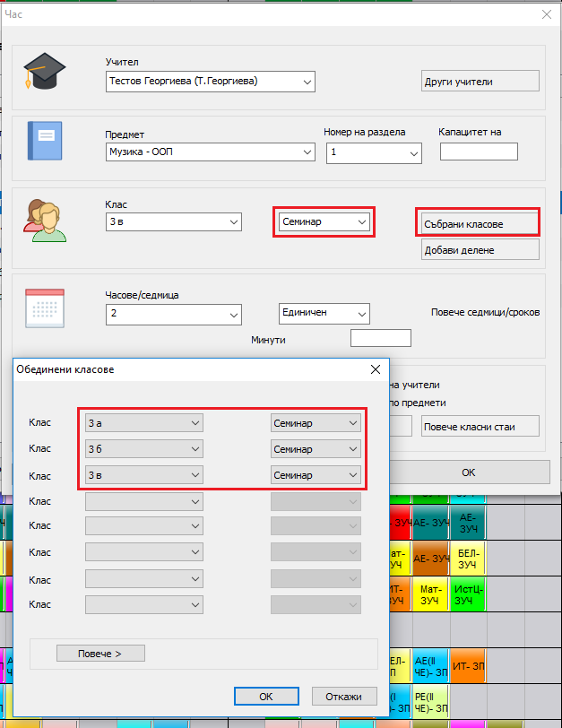Viewport: 562px width, 728px height.
Task: Cancel with the Откажи button
Action: (x=344, y=697)
